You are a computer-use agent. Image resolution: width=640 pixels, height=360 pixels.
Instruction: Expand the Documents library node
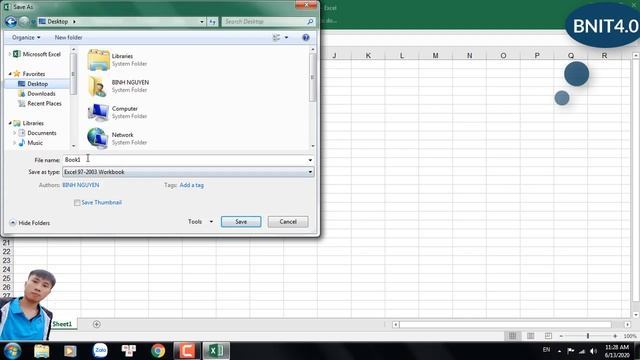(x=15, y=133)
